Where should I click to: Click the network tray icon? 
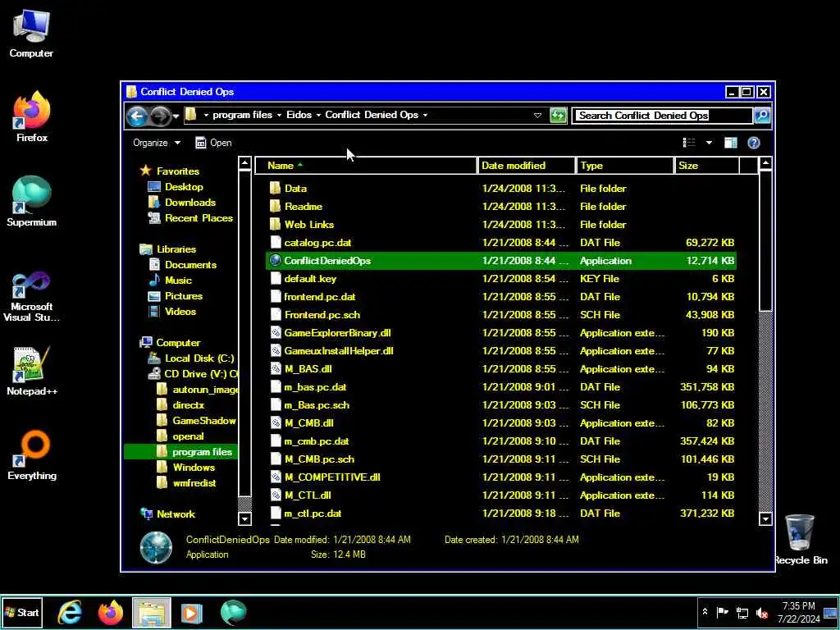(742, 613)
